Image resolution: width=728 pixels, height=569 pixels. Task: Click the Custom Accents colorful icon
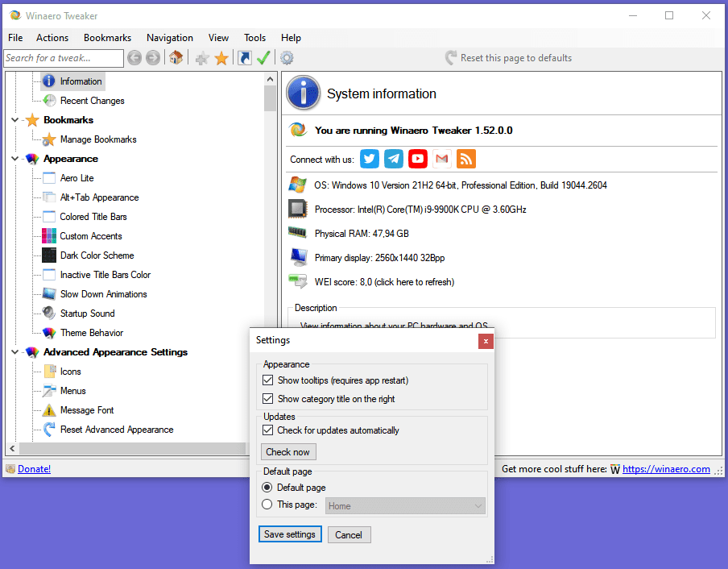tap(49, 236)
